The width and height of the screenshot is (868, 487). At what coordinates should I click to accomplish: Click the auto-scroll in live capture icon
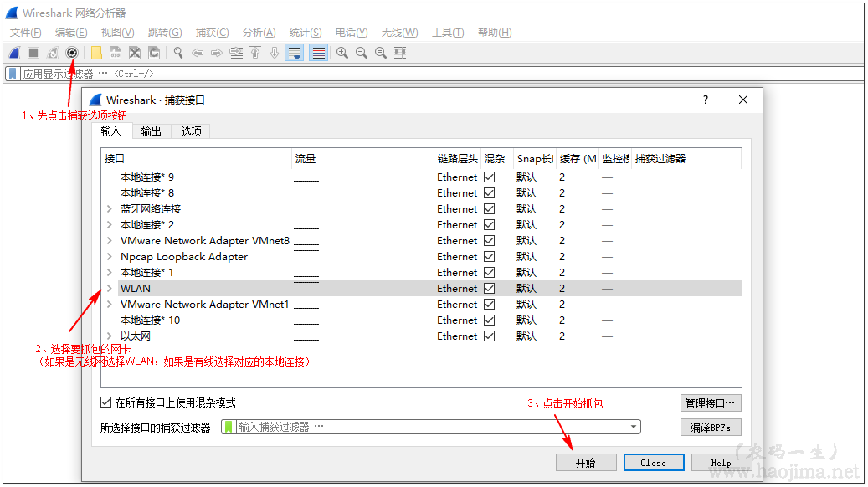coord(295,52)
